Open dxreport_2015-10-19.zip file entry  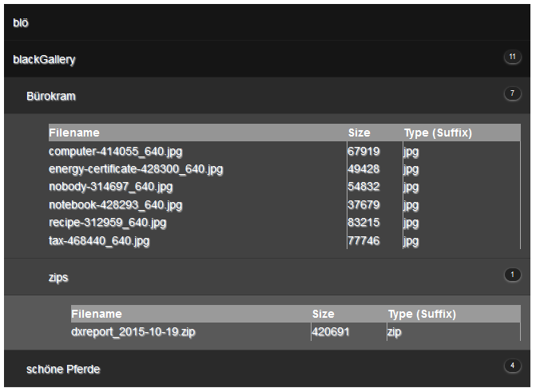pyautogui.click(x=133, y=332)
